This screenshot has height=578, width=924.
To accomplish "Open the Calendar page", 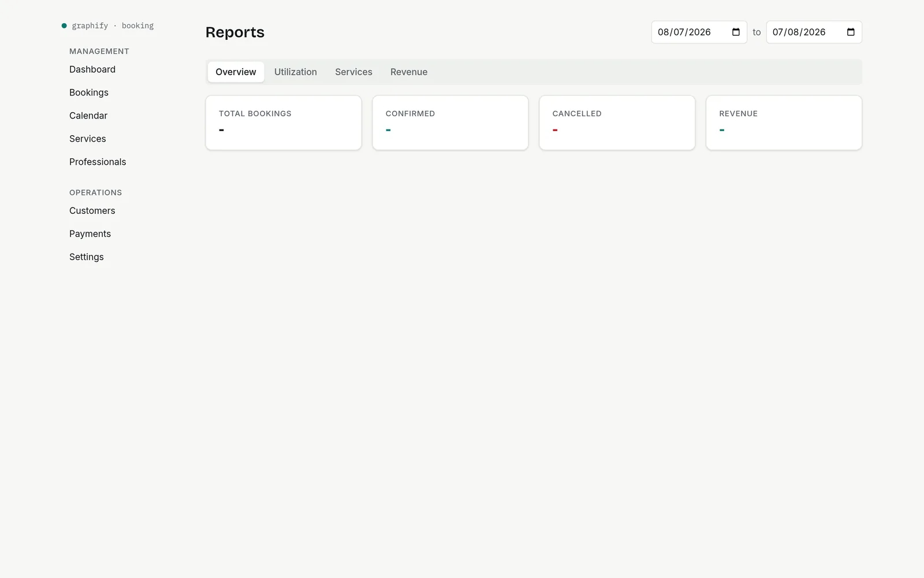I will click(x=88, y=116).
